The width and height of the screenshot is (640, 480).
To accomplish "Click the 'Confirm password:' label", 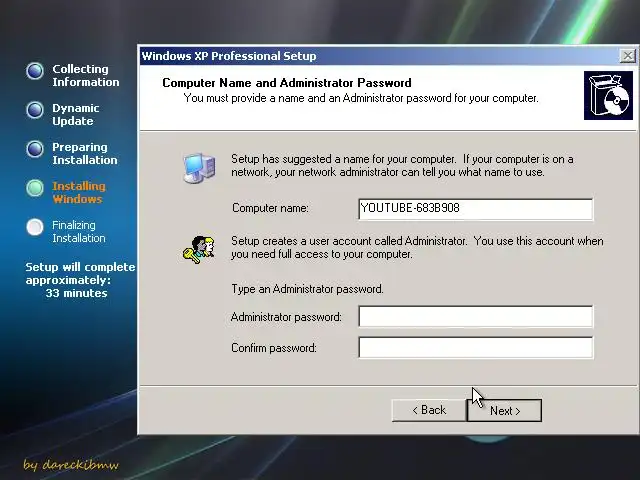I will tap(274, 348).
